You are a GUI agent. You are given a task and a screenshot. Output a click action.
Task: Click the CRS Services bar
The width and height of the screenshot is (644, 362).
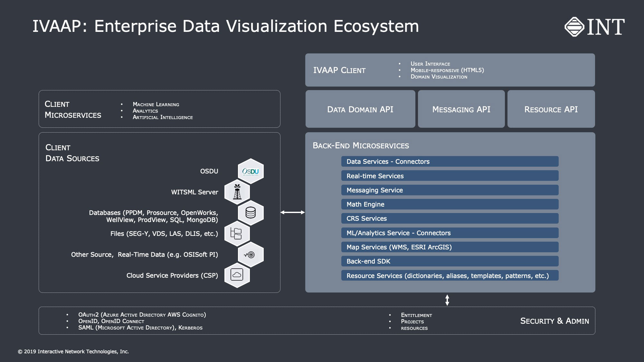click(x=450, y=218)
